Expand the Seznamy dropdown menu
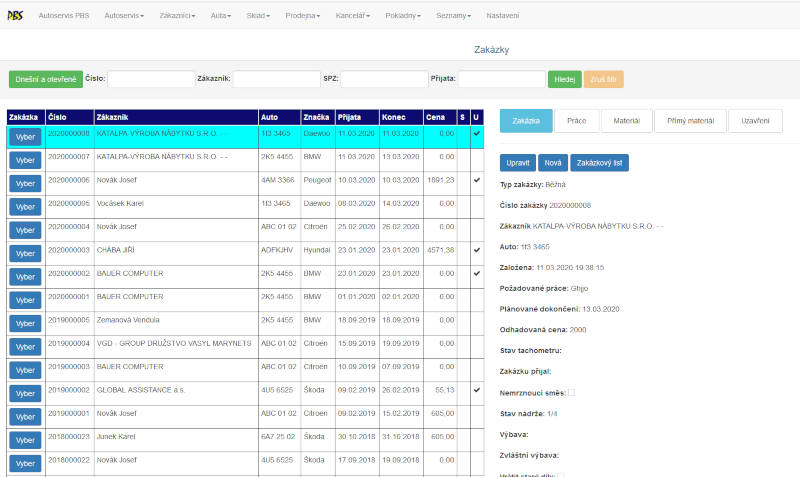 [454, 16]
